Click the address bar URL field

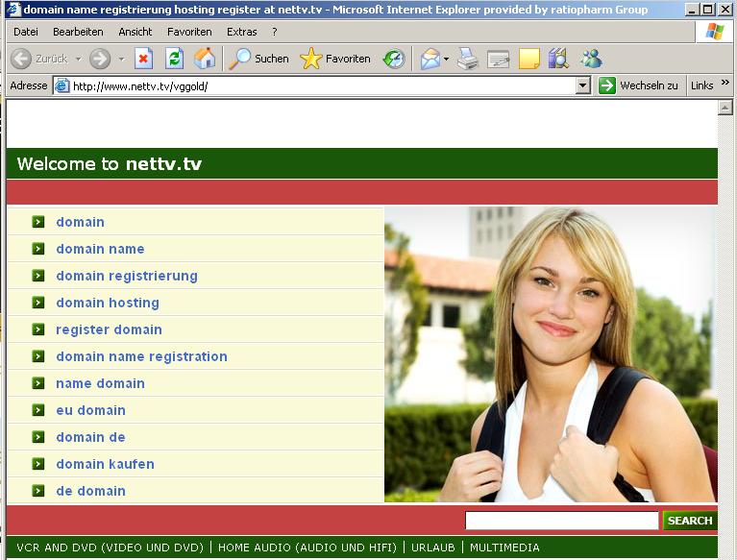click(323, 86)
